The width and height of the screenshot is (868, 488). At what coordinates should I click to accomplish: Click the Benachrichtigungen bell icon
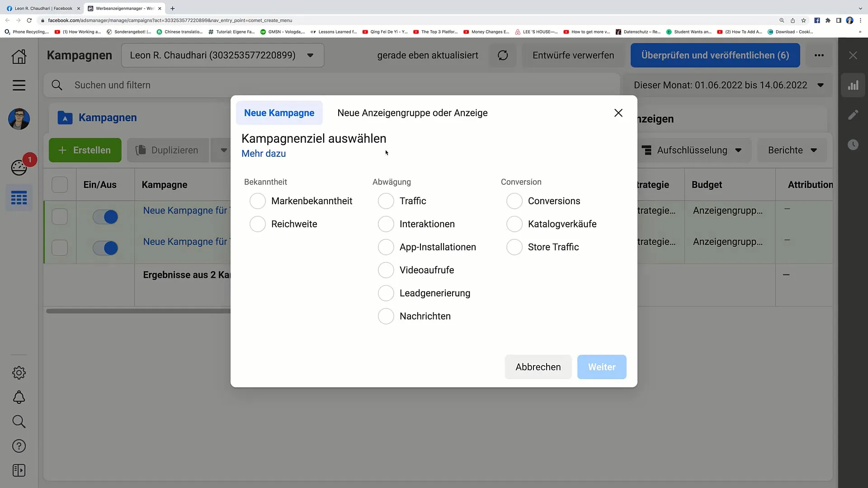tap(18, 398)
